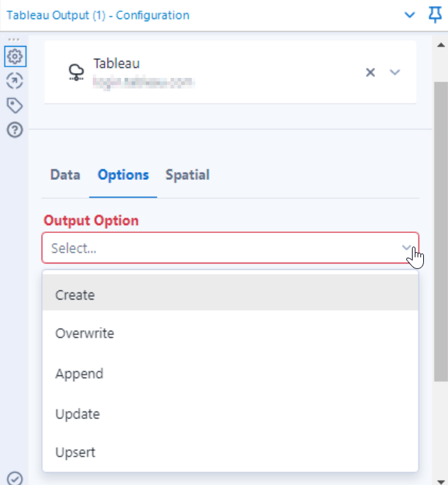Pin the configuration window
The height and width of the screenshot is (485, 448).
435,15
